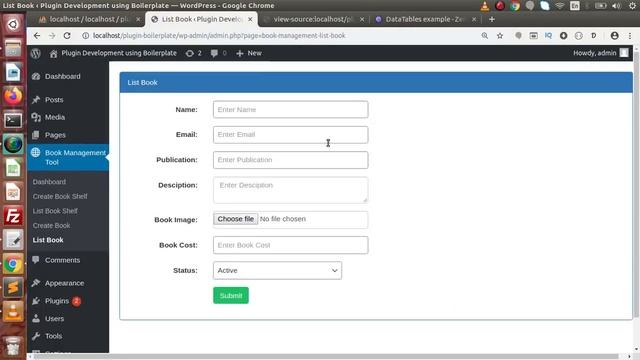Open Plugins with 2 updates badge
This screenshot has width=640, height=360.
pyautogui.click(x=57, y=301)
